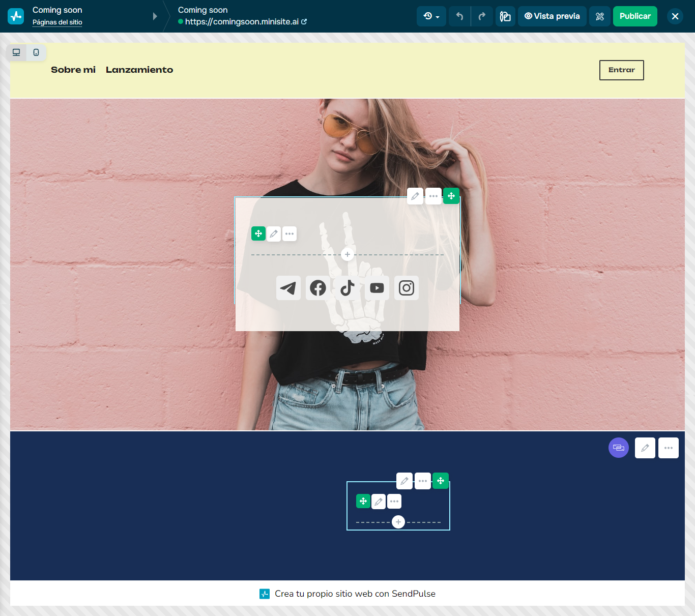The image size is (695, 616).
Task: Open the copy style tool in the toolbar
Action: pos(505,16)
